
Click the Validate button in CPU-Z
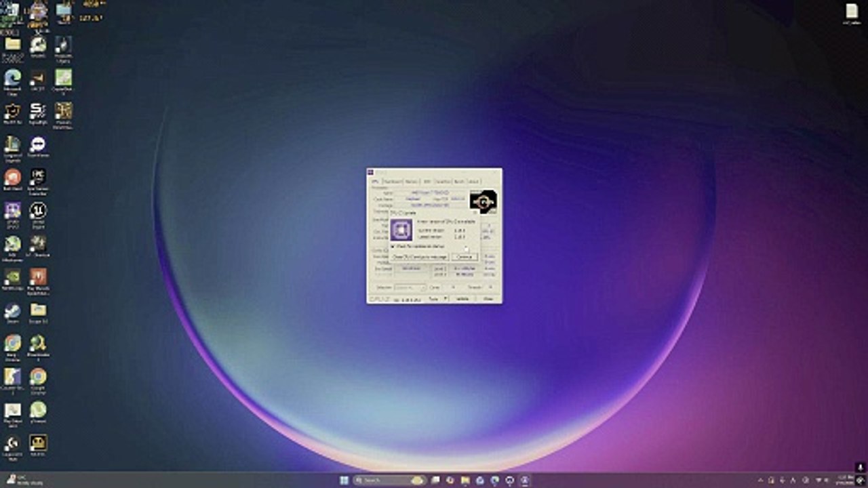(464, 299)
